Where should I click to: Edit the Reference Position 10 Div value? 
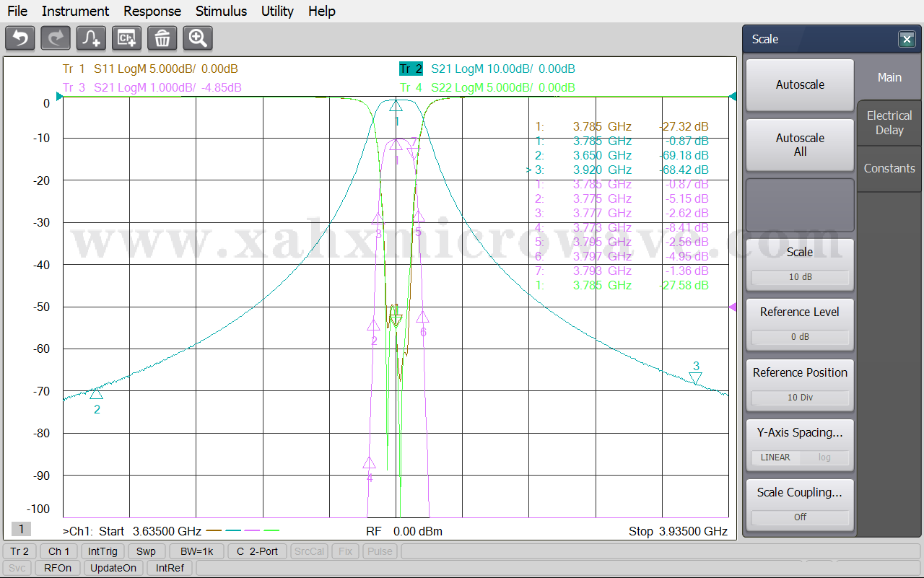pos(800,398)
